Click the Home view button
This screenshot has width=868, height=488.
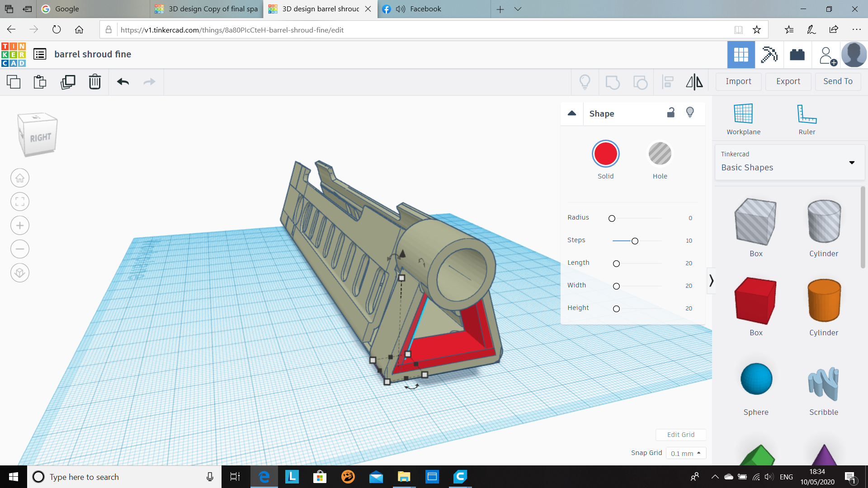click(x=20, y=178)
